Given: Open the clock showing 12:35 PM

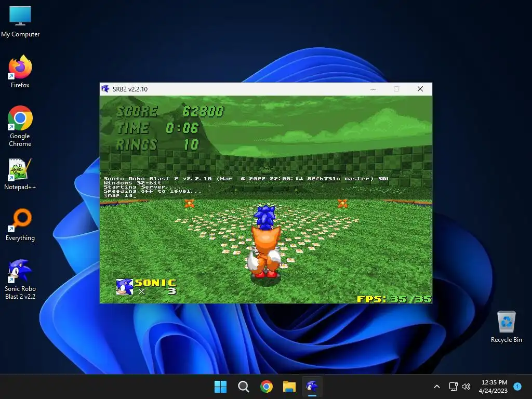Looking at the screenshot, I should [493, 387].
